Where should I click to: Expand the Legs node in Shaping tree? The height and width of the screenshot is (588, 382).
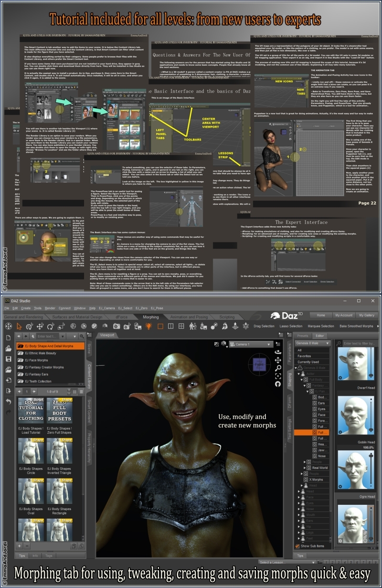(x=299, y=533)
